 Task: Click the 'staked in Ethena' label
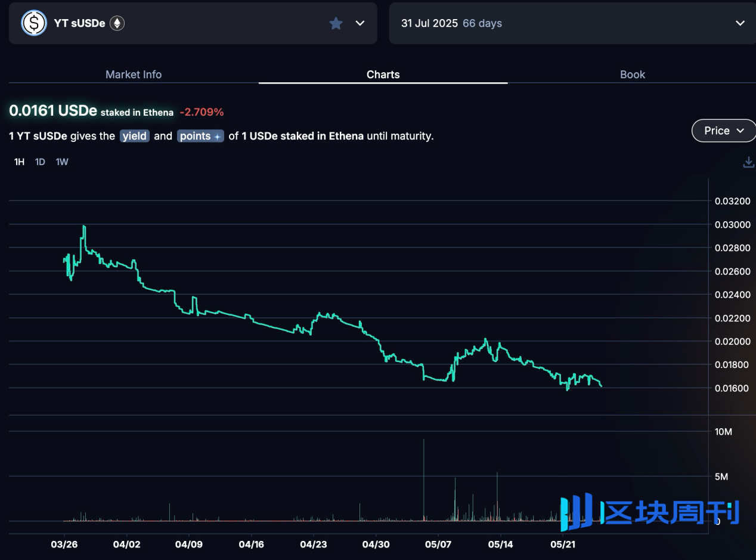point(137,112)
